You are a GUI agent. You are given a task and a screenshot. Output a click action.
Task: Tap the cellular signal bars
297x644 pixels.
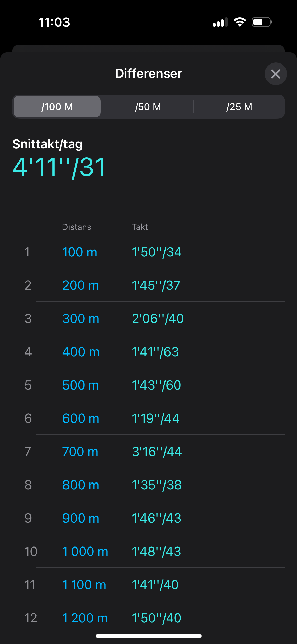coord(220,22)
